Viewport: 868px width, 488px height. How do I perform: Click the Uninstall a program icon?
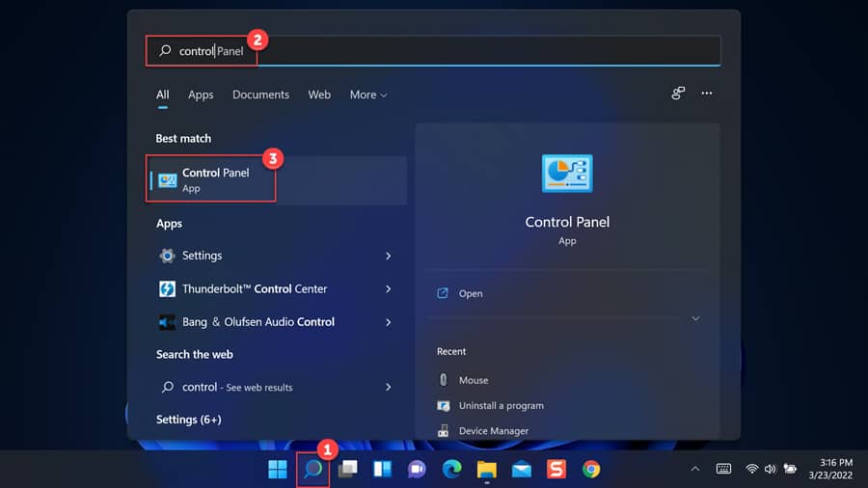[443, 406]
